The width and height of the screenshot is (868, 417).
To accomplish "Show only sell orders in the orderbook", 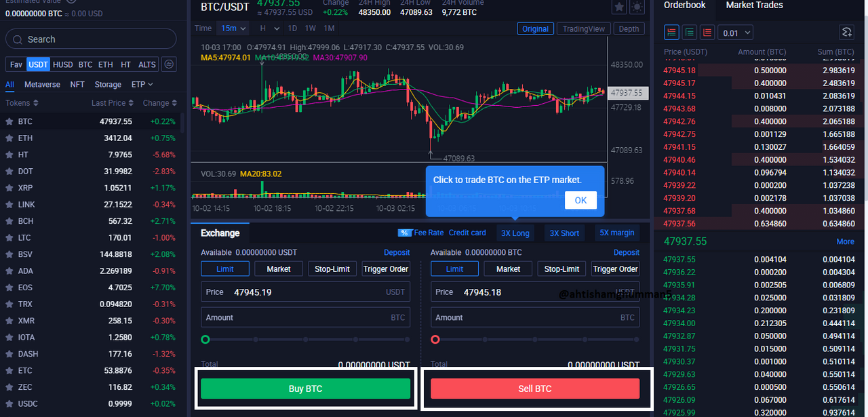I will (707, 32).
